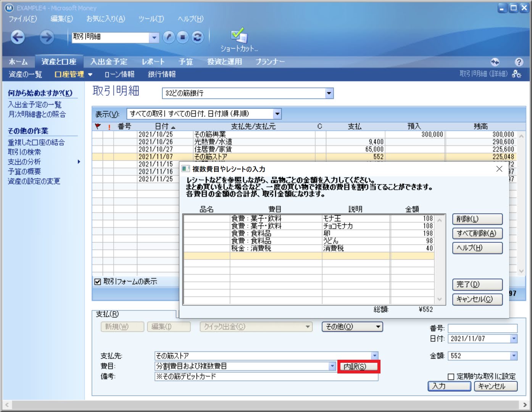Click the すべて削除(A) button
Image resolution: width=532 pixels, height=412 pixels.
(x=477, y=233)
